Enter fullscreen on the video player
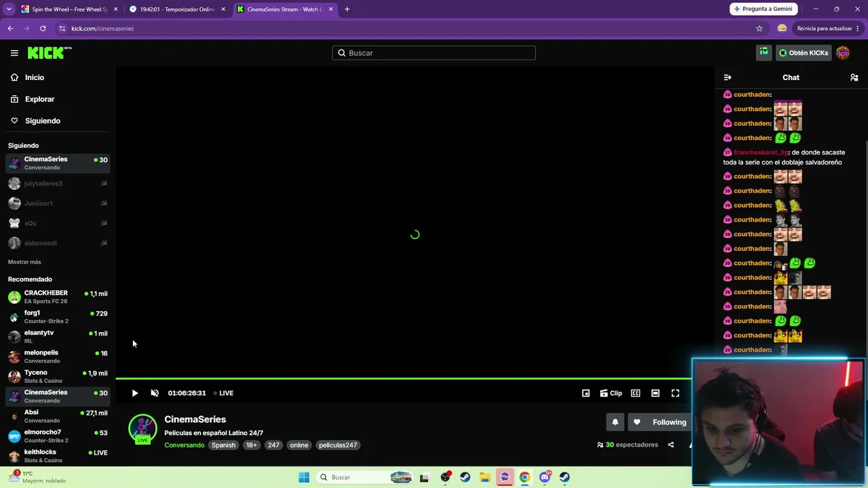 675,393
